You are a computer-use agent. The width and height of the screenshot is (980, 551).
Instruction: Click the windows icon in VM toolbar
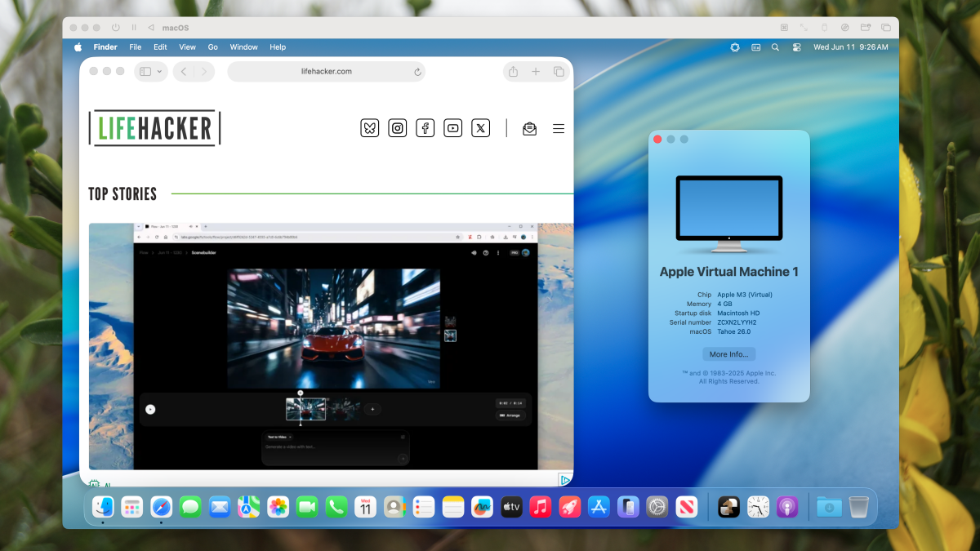pos(885,28)
